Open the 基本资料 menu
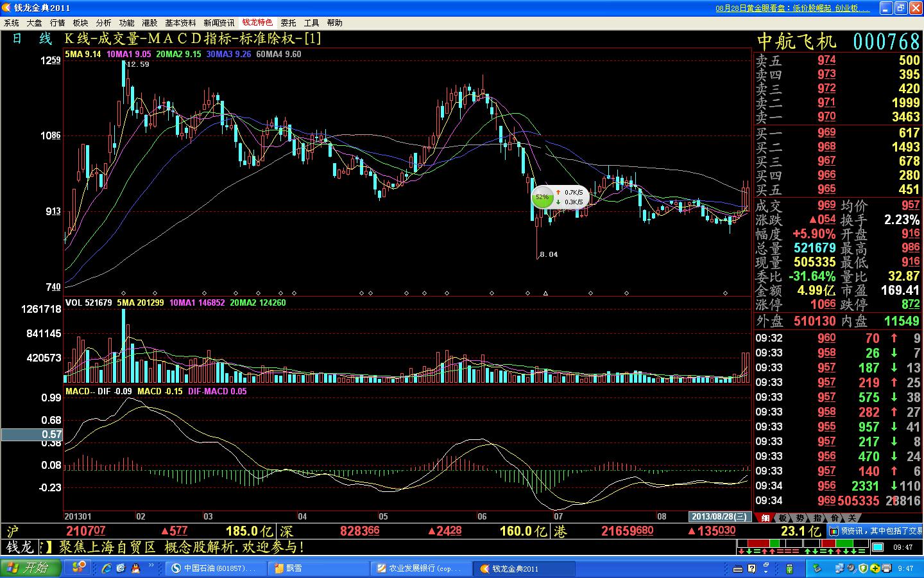The width and height of the screenshot is (924, 578). click(180, 22)
